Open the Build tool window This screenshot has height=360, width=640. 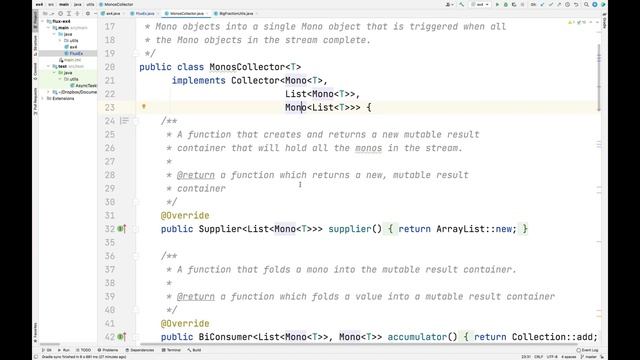click(x=194, y=350)
